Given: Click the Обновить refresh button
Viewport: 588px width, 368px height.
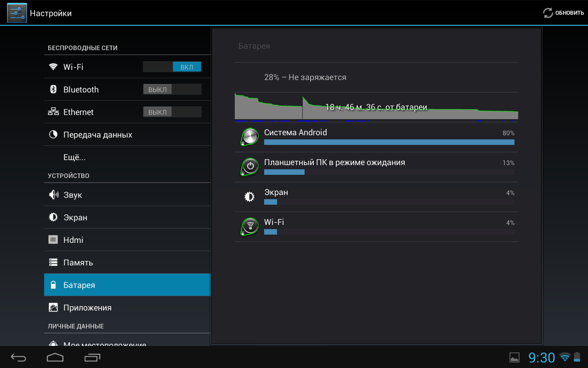Looking at the screenshot, I should pyautogui.click(x=563, y=13).
